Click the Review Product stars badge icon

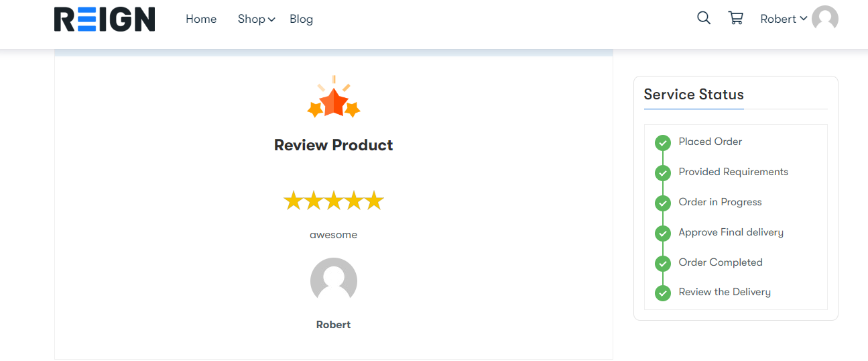click(x=334, y=98)
